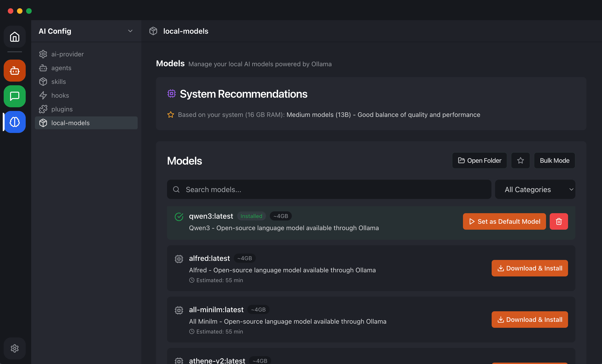The width and height of the screenshot is (602, 364).
Task: Select the hooks lightning bolt icon
Action: (43, 95)
